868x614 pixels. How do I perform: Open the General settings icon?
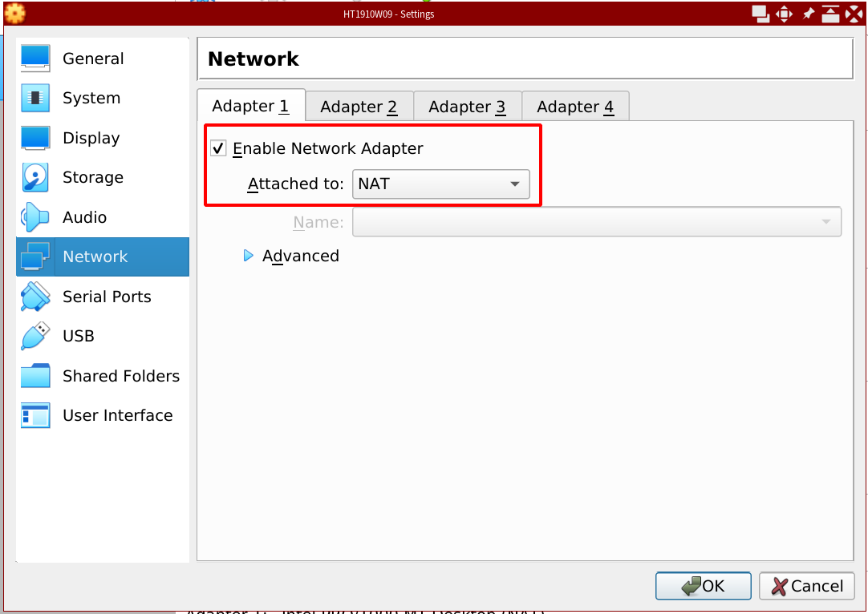[x=35, y=59]
